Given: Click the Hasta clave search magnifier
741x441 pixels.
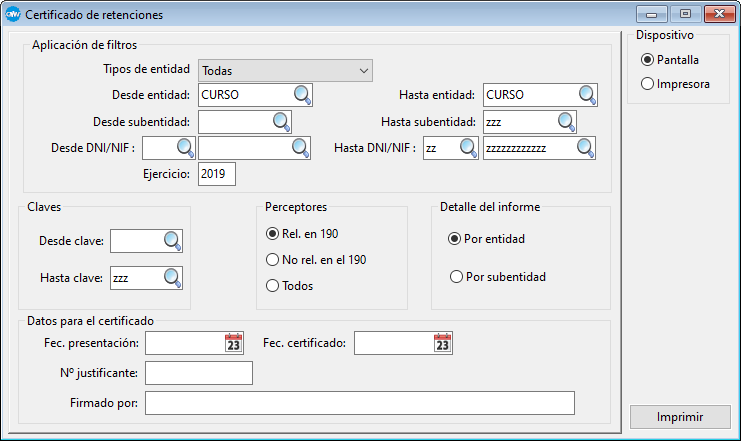Looking at the screenshot, I should pos(172,277).
